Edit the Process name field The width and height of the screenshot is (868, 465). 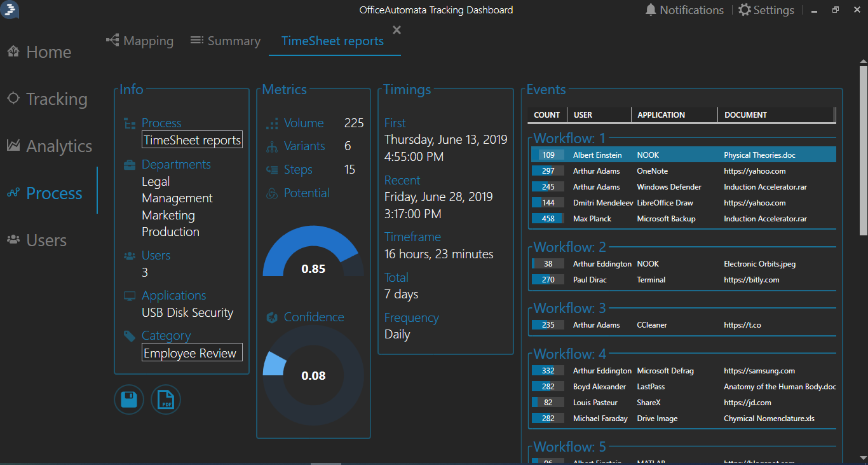192,140
